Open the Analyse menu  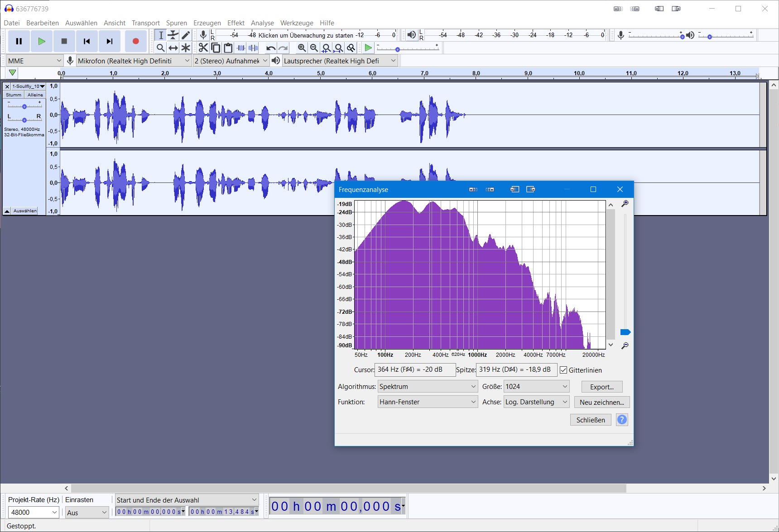262,23
